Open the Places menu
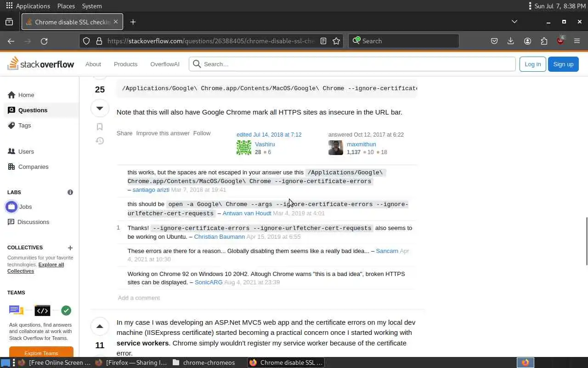Screen dimensions: 588x368 click(x=66, y=6)
